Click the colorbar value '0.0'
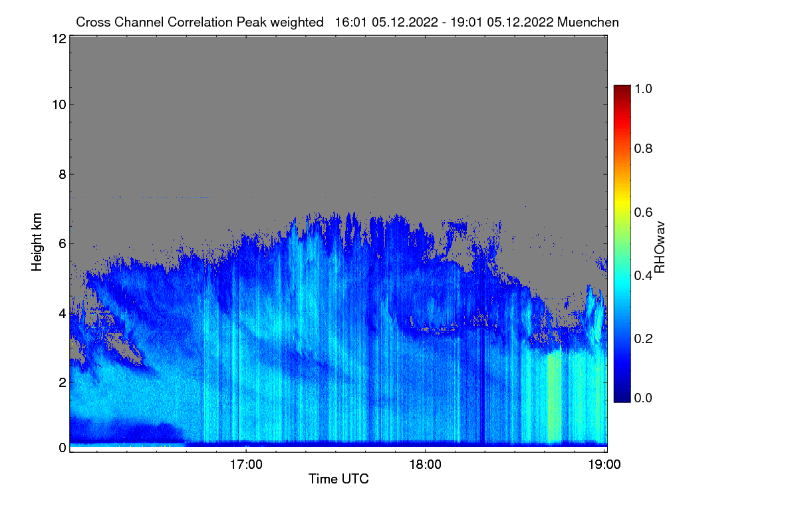The height and width of the screenshot is (532, 798). click(x=644, y=398)
